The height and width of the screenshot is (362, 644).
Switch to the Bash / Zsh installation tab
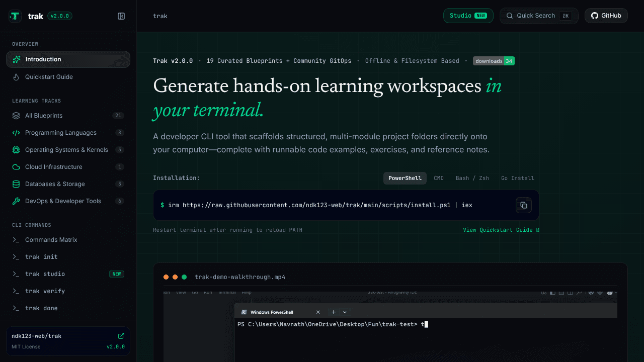472,178
